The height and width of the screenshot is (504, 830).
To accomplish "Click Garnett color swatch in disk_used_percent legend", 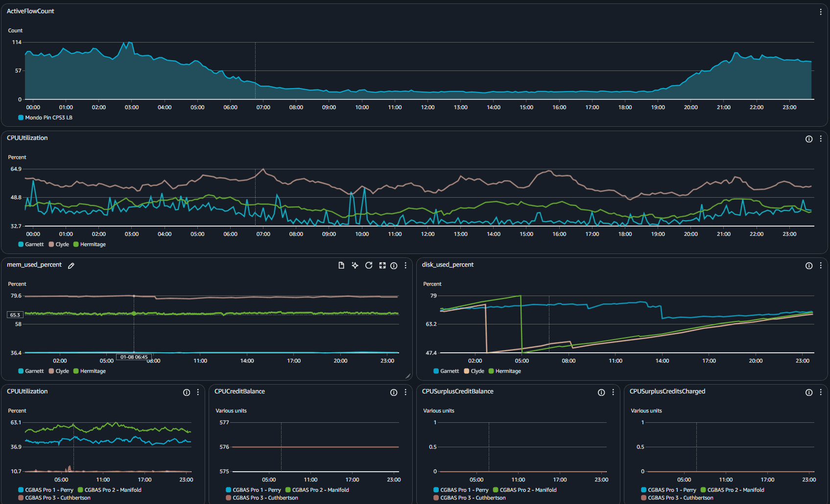I will [x=436, y=371].
